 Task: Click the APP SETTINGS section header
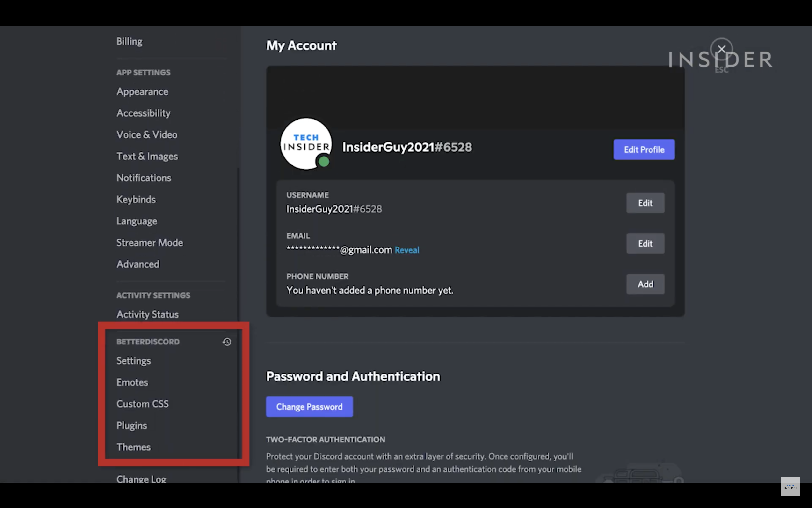(x=143, y=73)
